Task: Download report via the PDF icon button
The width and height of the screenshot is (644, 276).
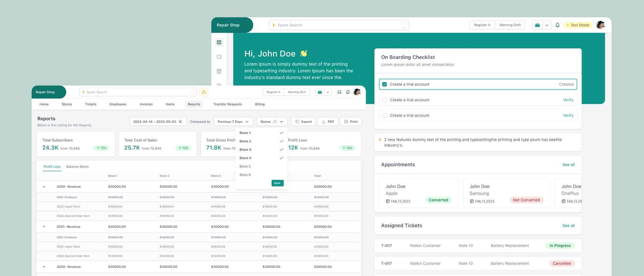Action: (328, 122)
